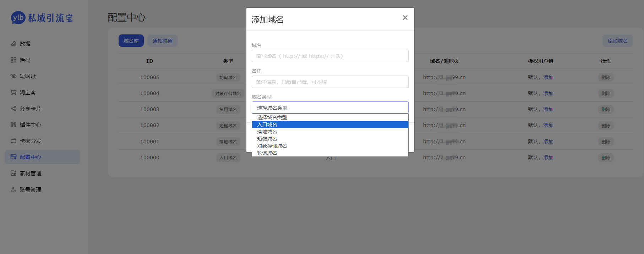Click the 素材管理 image icon
This screenshot has width=644, height=254.
tap(13, 173)
